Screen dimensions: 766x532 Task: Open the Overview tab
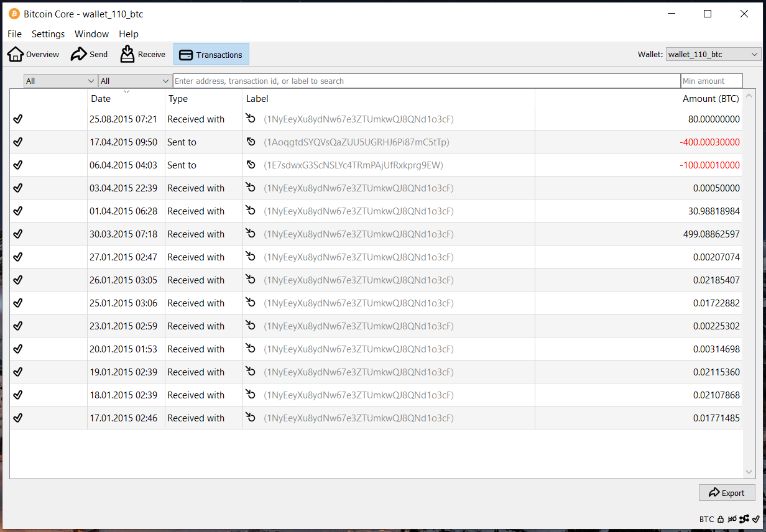tap(34, 55)
